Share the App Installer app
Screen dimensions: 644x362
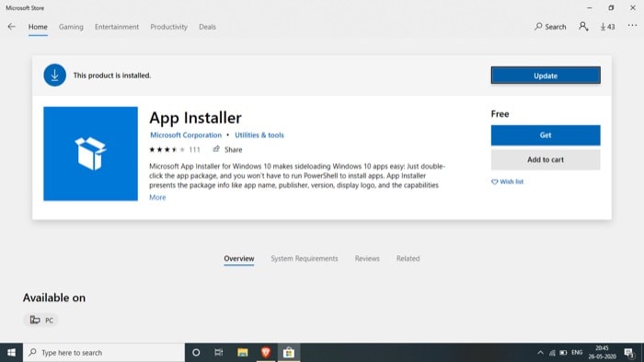[227, 149]
